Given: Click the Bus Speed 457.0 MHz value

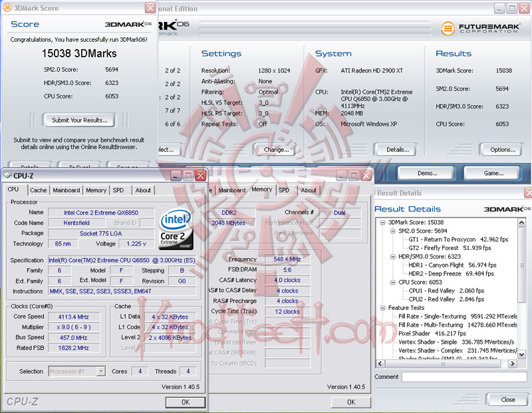Looking at the screenshot, I should pyautogui.click(x=74, y=338).
